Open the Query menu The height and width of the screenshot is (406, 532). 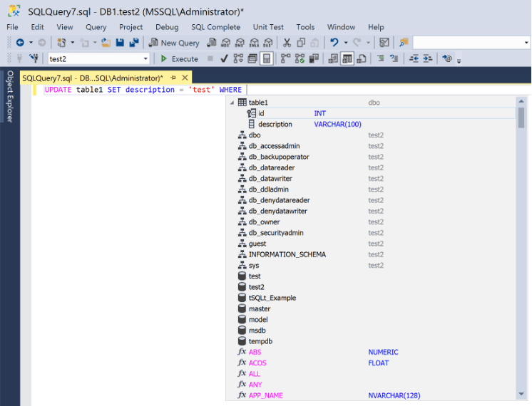[x=96, y=27]
